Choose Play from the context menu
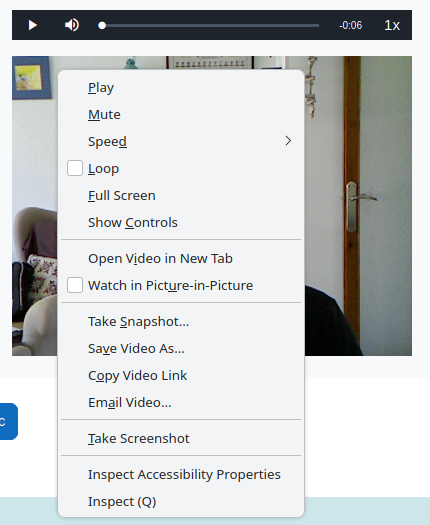 [181, 87]
